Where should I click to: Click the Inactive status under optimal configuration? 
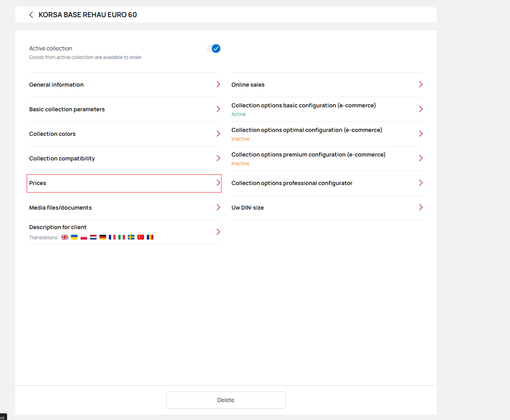pos(240,139)
